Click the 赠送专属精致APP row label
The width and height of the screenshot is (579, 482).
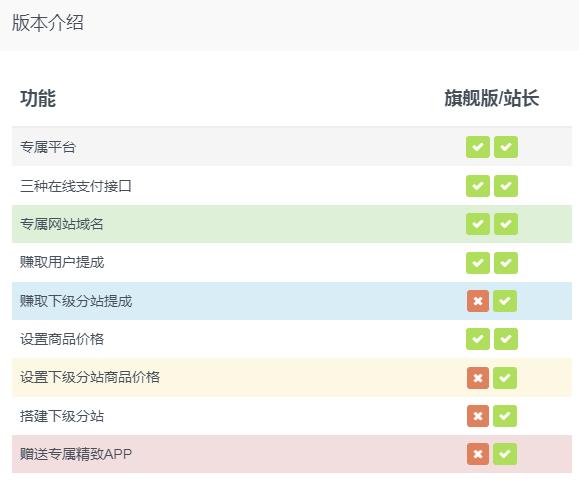pos(76,454)
